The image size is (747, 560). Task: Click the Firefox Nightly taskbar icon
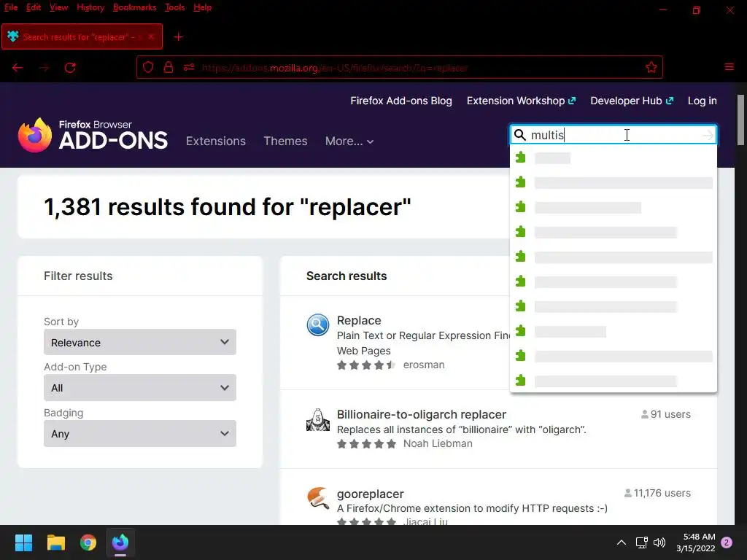tap(120, 542)
